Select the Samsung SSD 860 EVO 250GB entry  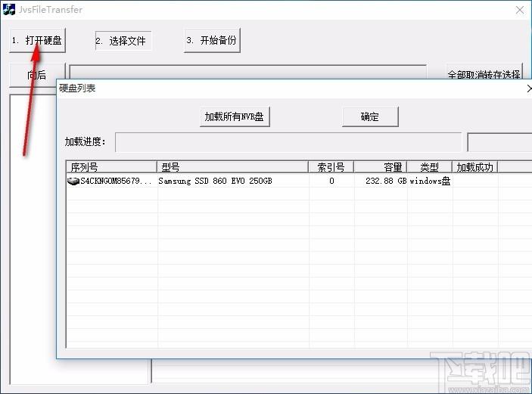coord(215,181)
